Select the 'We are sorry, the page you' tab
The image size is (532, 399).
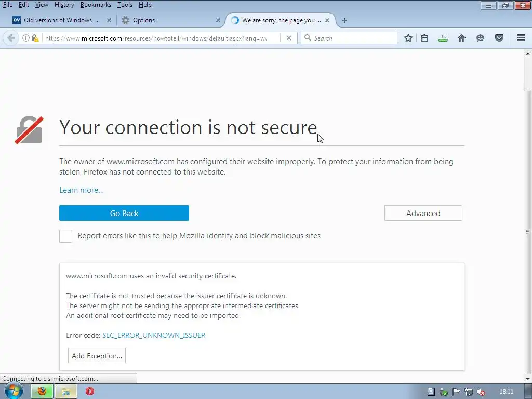click(x=281, y=20)
